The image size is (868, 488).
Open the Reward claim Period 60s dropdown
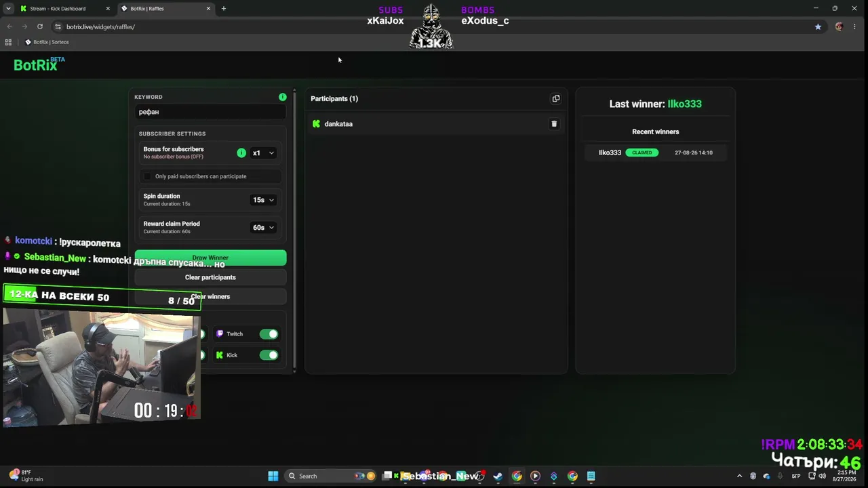pos(263,228)
